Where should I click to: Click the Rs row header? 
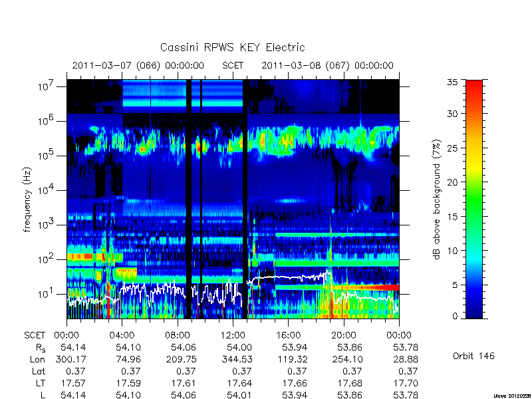[x=41, y=348]
